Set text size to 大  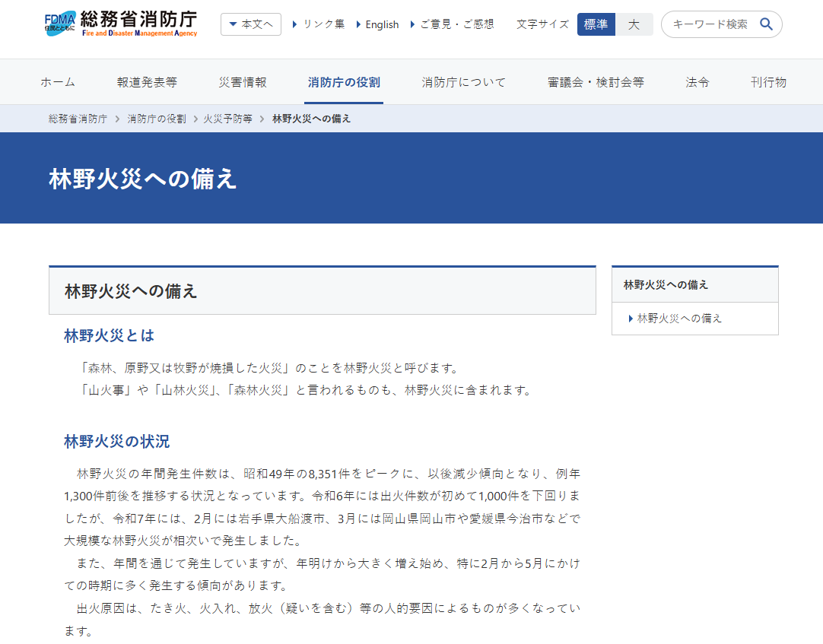pos(634,24)
